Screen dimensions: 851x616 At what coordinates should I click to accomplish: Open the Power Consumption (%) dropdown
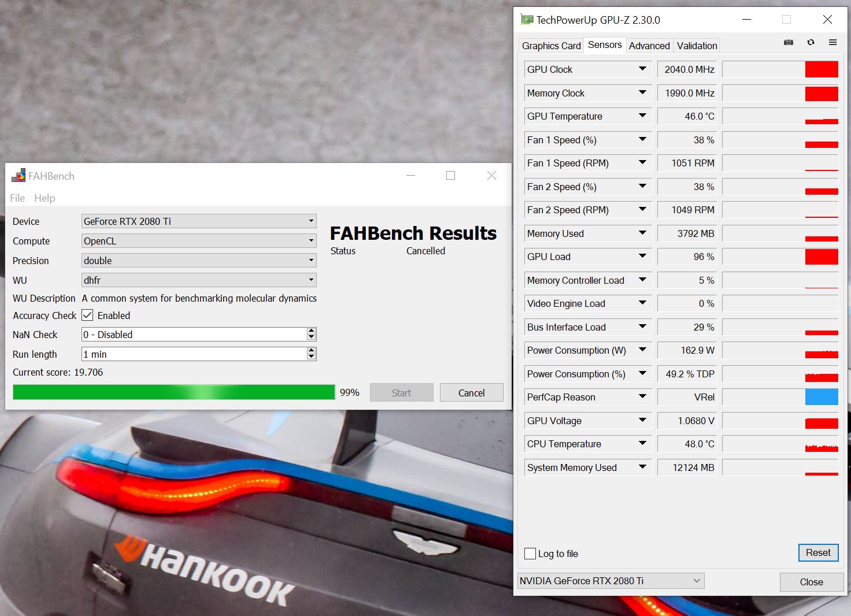click(x=642, y=374)
